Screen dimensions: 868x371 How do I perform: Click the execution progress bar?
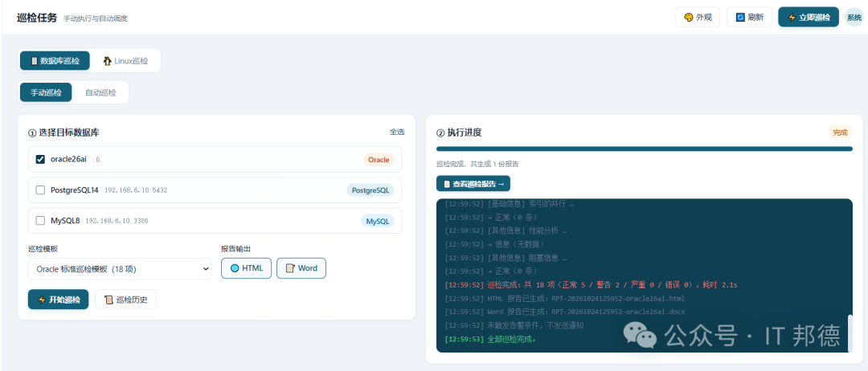[x=645, y=149]
